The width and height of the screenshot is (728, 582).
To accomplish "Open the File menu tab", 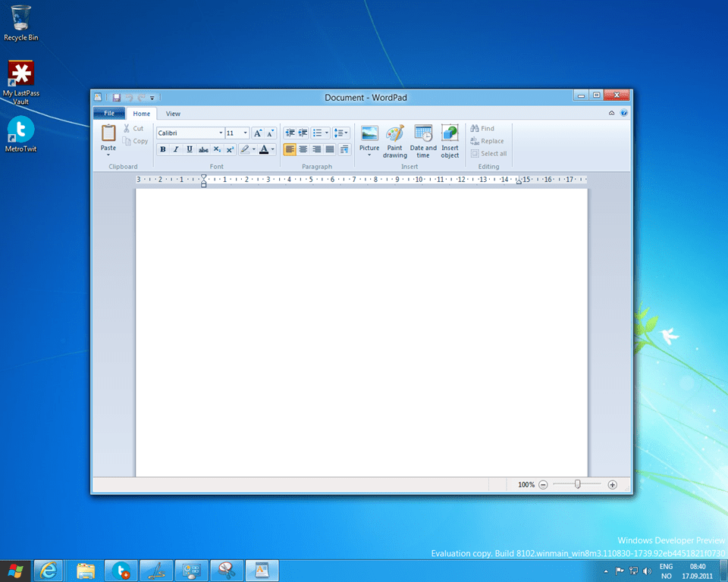I will point(109,113).
